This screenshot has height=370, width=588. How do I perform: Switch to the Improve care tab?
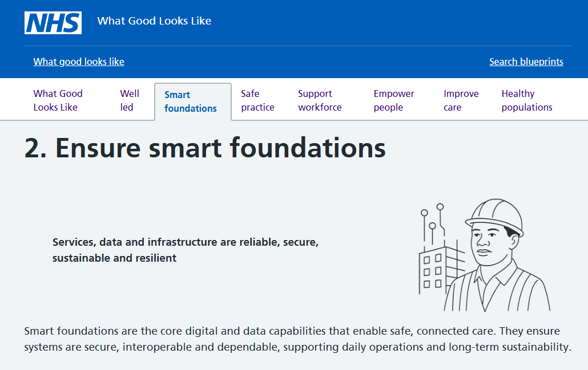click(461, 100)
